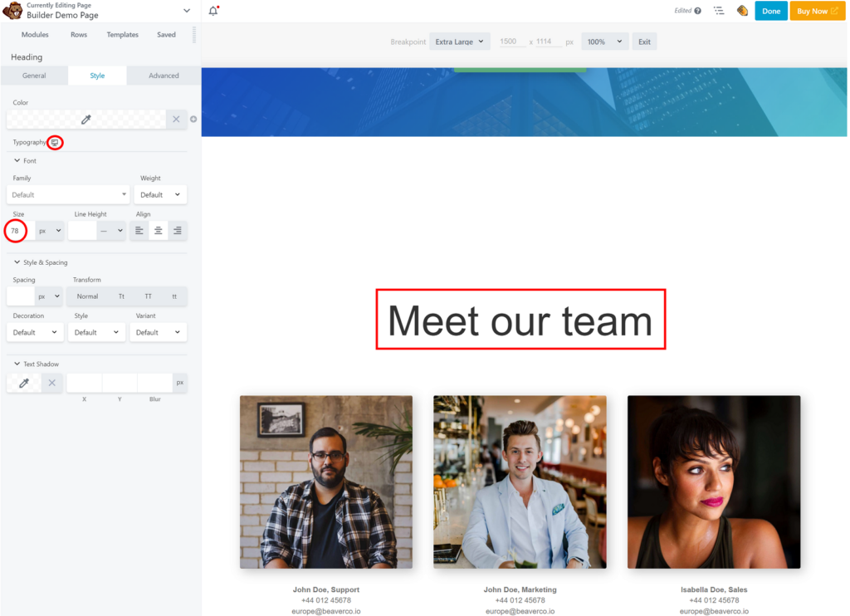Open the font Style dropdown

pyautogui.click(x=96, y=332)
